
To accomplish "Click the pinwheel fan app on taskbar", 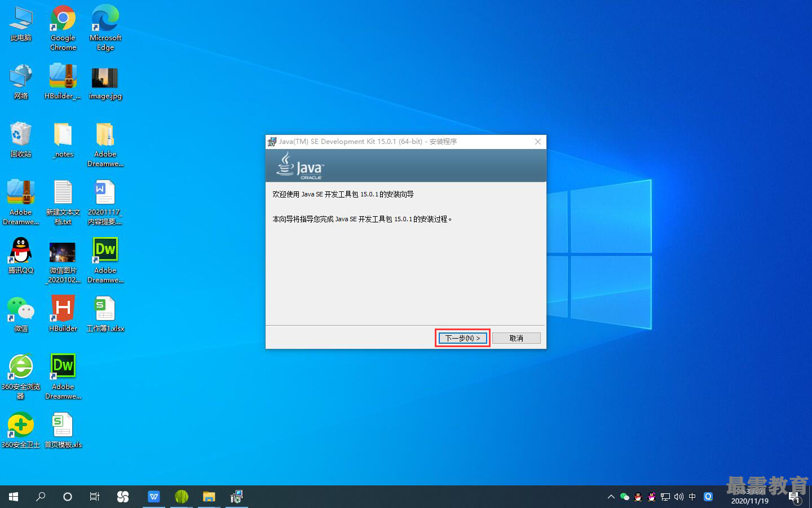I will [x=123, y=497].
